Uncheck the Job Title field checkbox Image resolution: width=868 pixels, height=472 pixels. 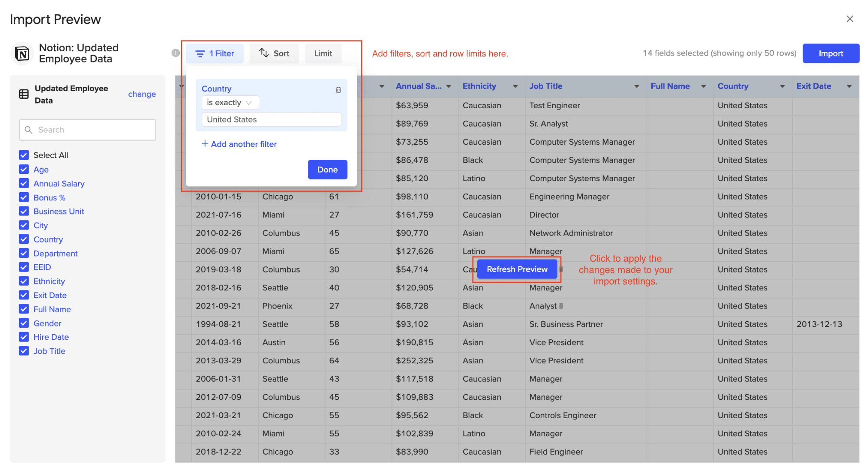click(x=24, y=351)
